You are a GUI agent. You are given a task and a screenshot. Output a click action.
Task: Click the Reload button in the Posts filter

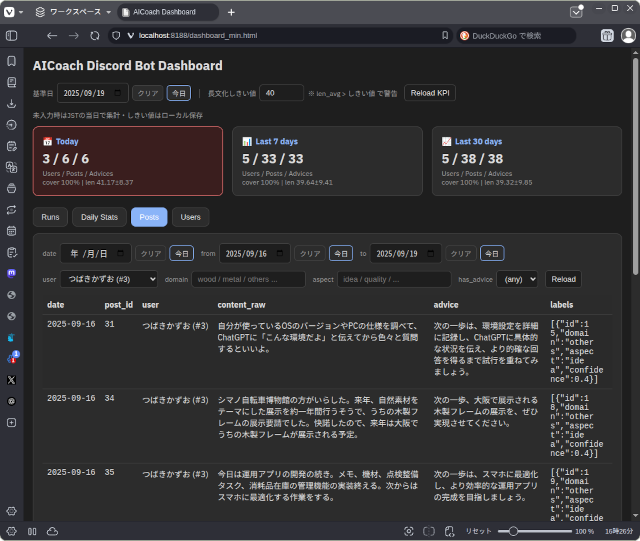click(563, 280)
